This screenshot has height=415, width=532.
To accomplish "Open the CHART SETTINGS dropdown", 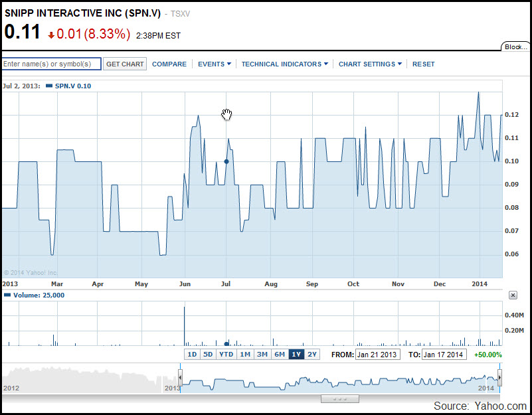I will click(x=370, y=64).
